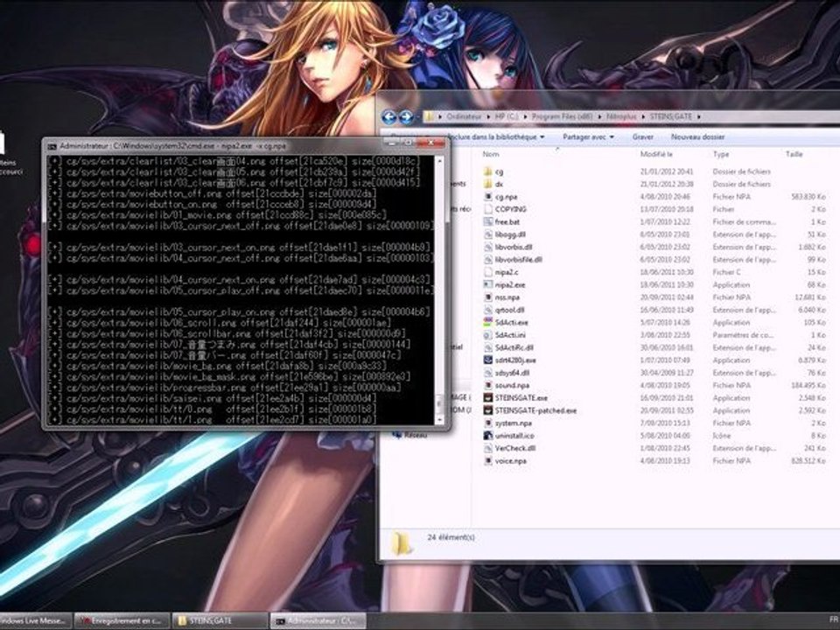Click Ordinateur in the address breadcrumb
This screenshot has height=630, width=840.
click(x=464, y=116)
